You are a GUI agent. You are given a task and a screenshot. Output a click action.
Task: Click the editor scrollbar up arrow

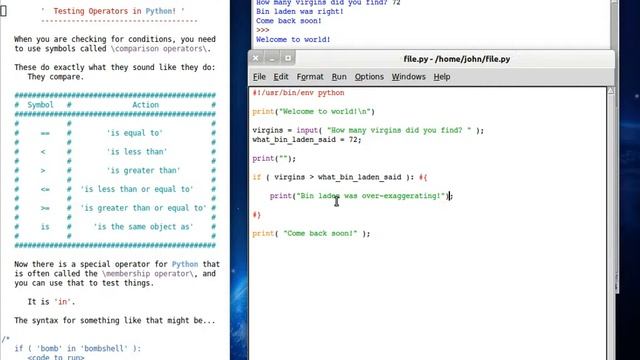pyautogui.click(x=611, y=91)
